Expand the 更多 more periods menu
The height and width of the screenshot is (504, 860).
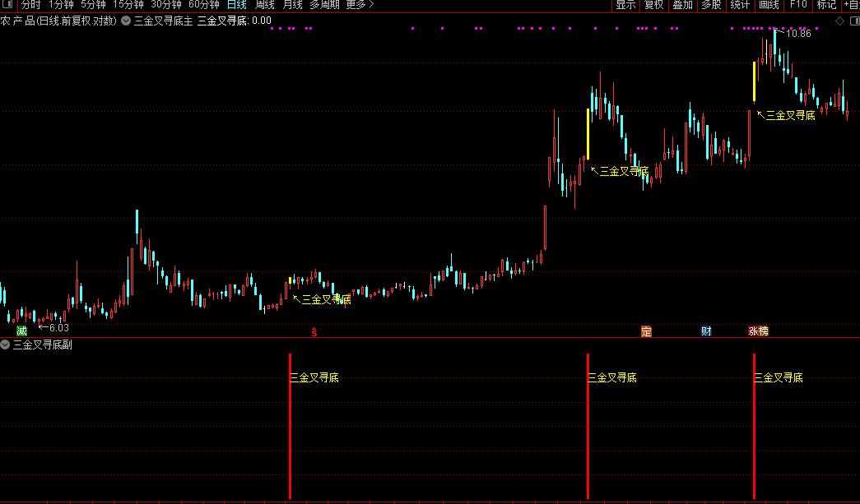point(360,6)
